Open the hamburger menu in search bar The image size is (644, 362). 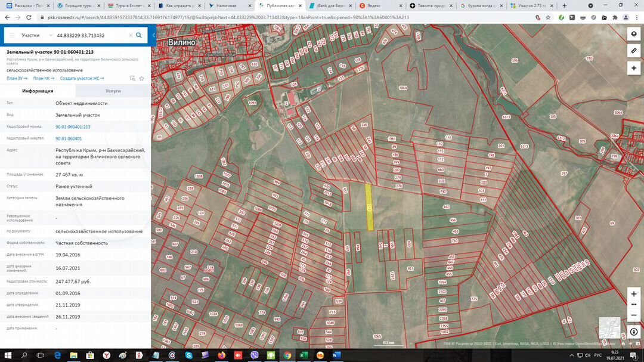(12, 35)
